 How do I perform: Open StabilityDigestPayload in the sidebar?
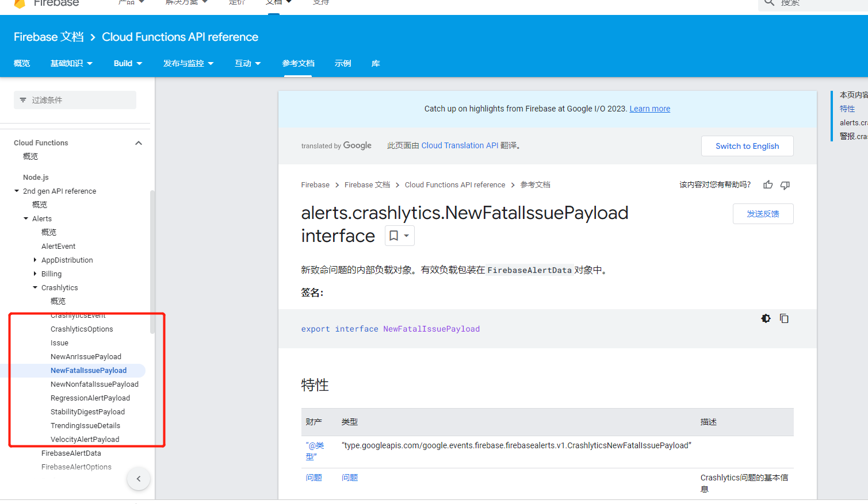[x=87, y=411]
